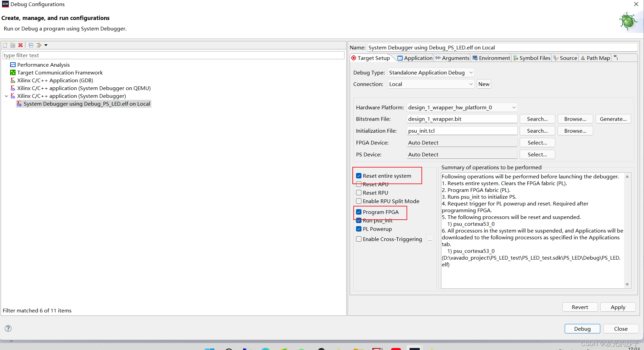Click Browse for Initialization File

pos(575,131)
